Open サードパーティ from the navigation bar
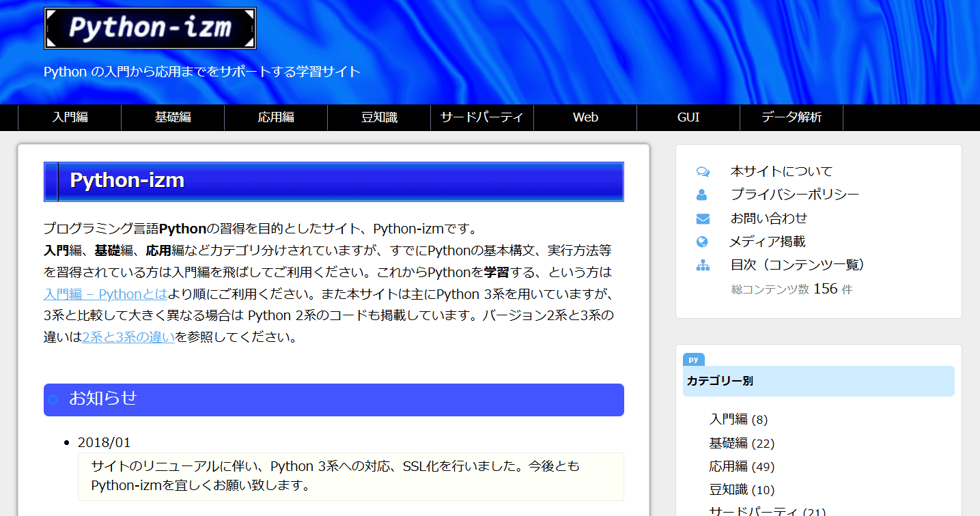This screenshot has height=516, width=980. [x=482, y=117]
